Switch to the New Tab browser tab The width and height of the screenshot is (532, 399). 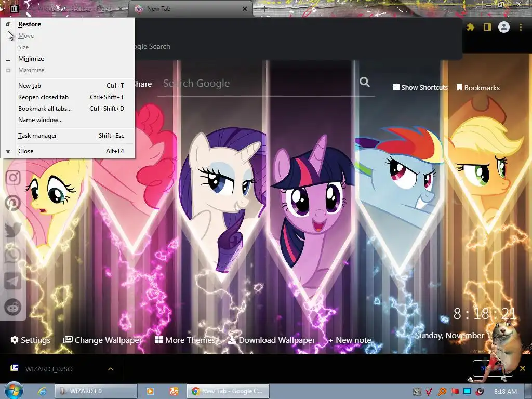click(190, 9)
